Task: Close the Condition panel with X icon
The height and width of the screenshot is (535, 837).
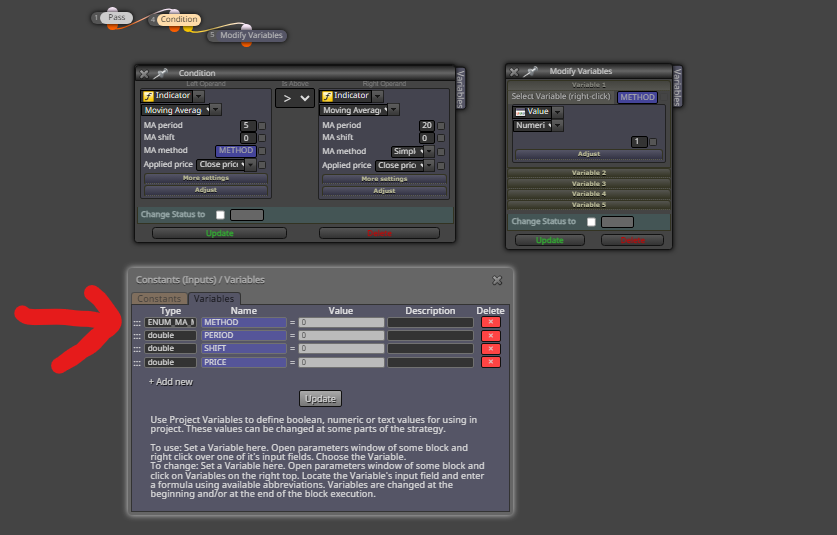Action: [x=144, y=74]
